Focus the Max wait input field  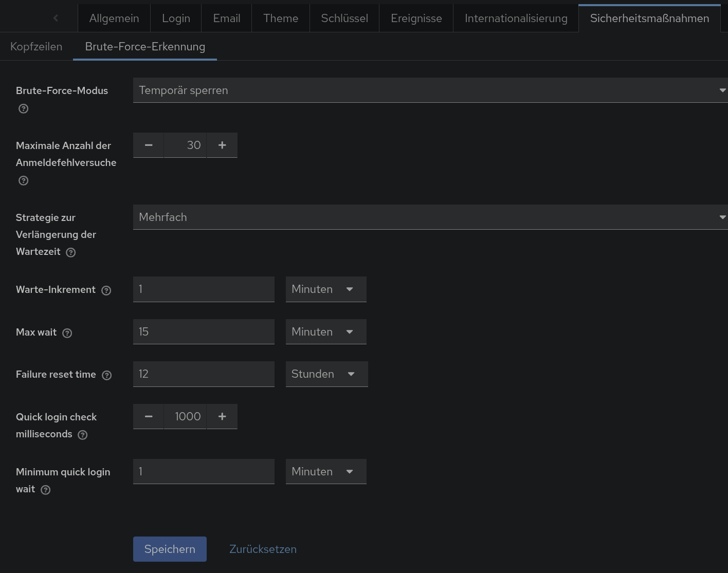204,332
